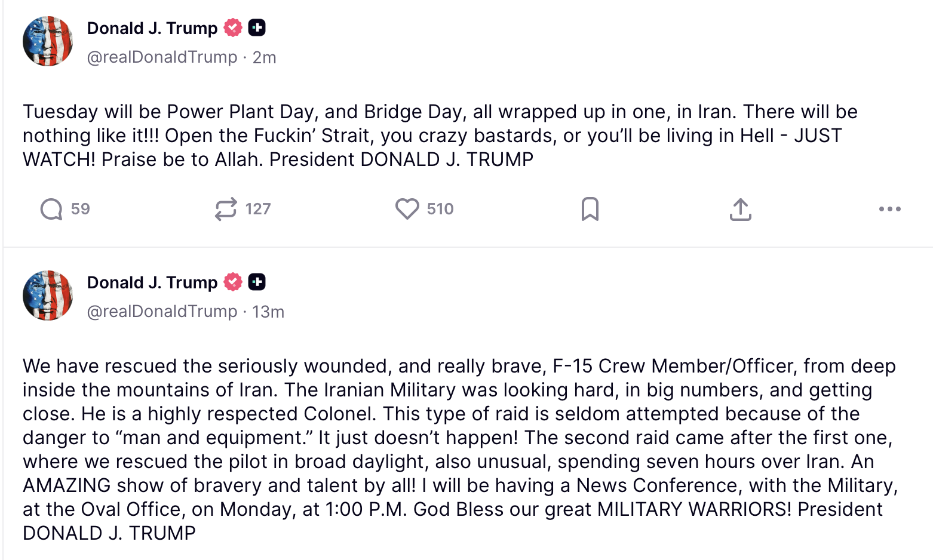Click the Donald J. Trump name on the 13m post
The width and height of the screenshot is (933, 560).
coord(152,282)
